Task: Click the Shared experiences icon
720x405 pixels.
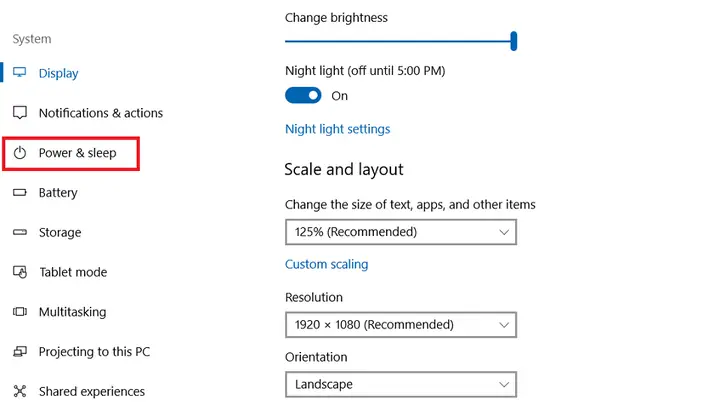Action: coord(19,391)
